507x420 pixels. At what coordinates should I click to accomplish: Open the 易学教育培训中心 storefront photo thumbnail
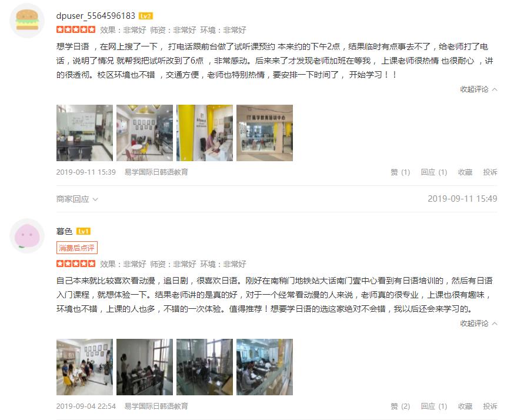pos(265,133)
